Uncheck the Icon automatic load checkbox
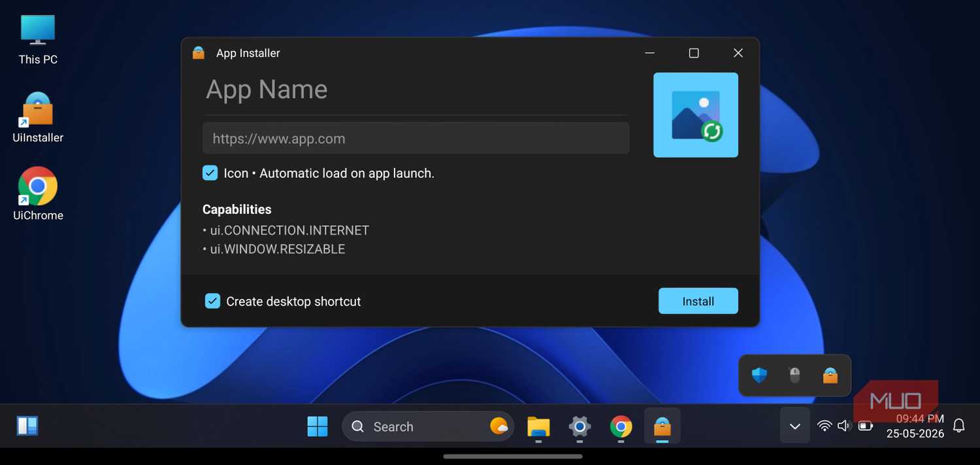The height and width of the screenshot is (465, 980). 210,173
